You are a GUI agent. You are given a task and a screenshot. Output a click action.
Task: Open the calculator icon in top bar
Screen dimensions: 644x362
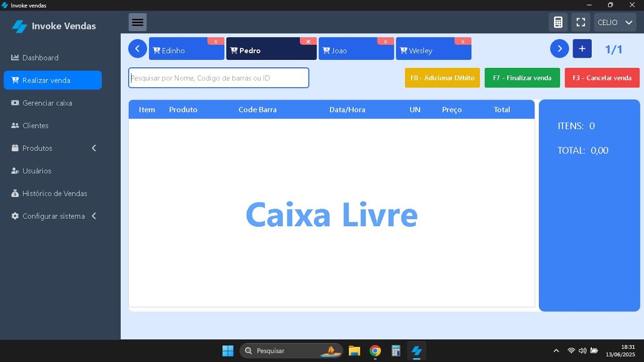(x=558, y=22)
